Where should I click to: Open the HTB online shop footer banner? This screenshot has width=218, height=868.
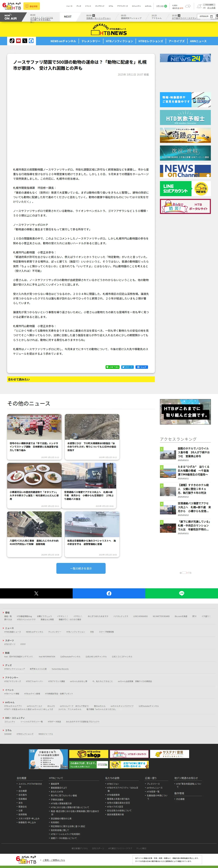pyautogui.click(x=89, y=754)
